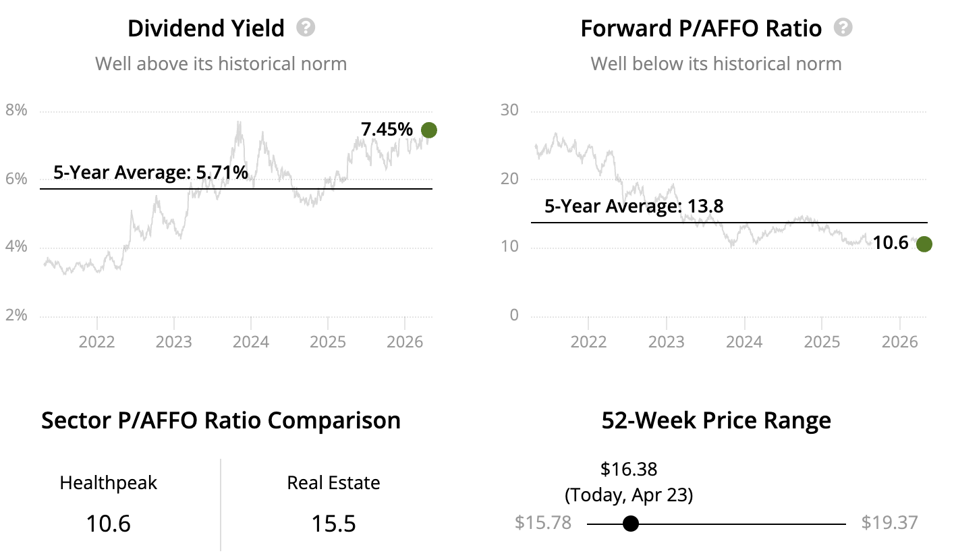The height and width of the screenshot is (560, 954).
Task: Click the 2024 label on the Dividend Yield chart
Action: click(250, 341)
